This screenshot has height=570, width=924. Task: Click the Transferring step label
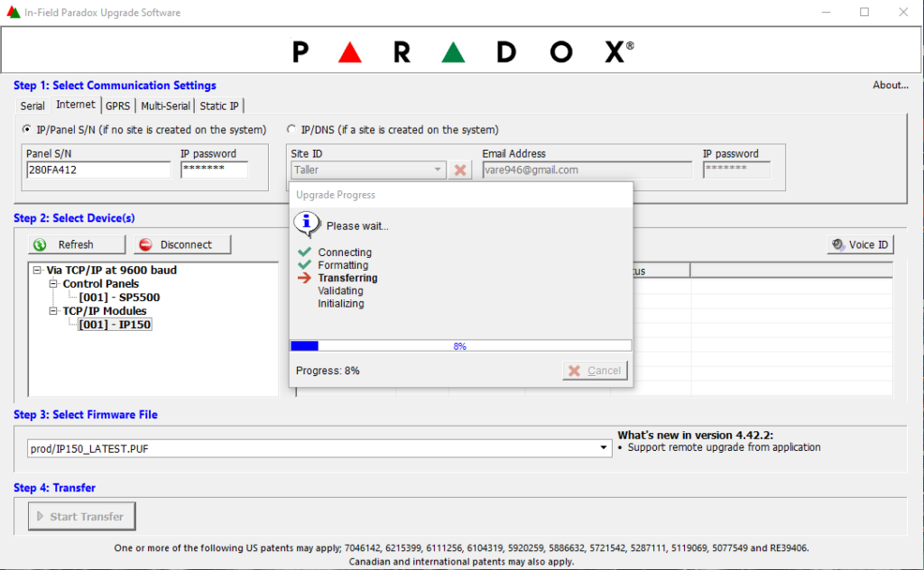pyautogui.click(x=347, y=278)
